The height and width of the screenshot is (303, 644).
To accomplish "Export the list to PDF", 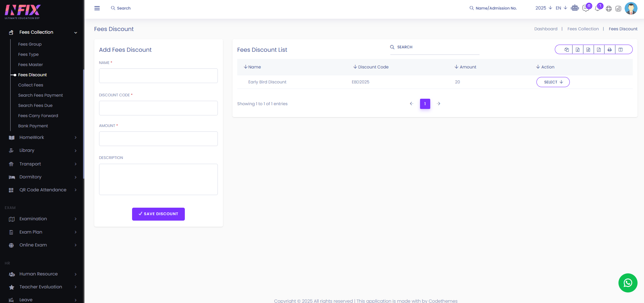I will pos(599,50).
